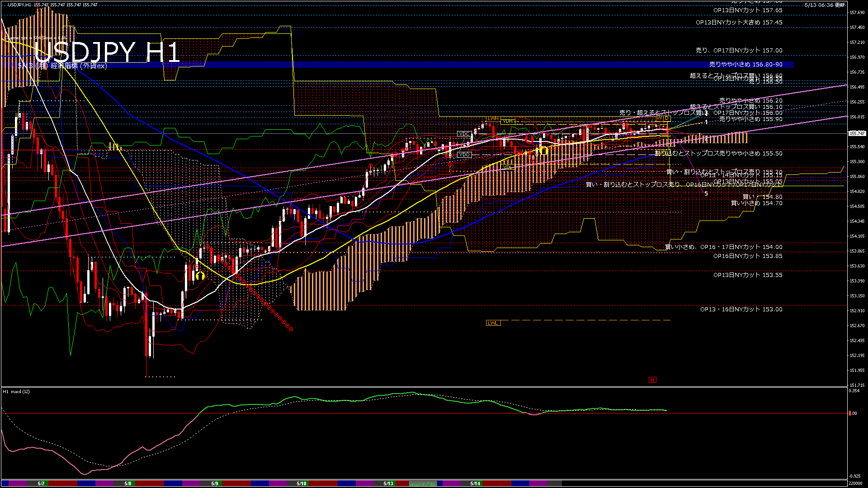
Task: Select the YDC marker label
Action: click(464, 134)
